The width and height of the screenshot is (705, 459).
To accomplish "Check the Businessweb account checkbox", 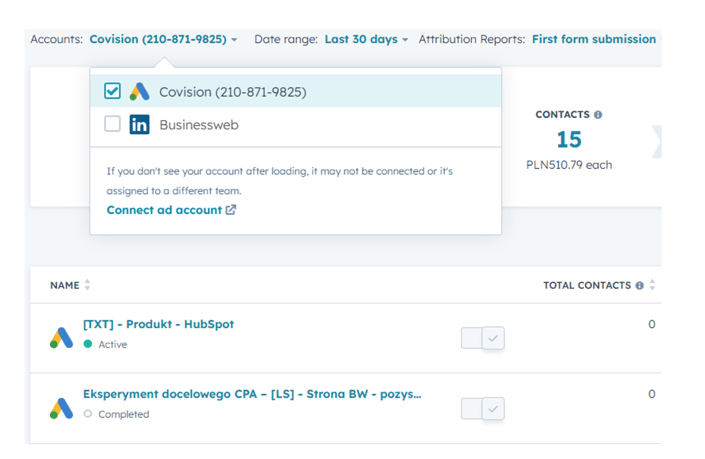I will [112, 124].
